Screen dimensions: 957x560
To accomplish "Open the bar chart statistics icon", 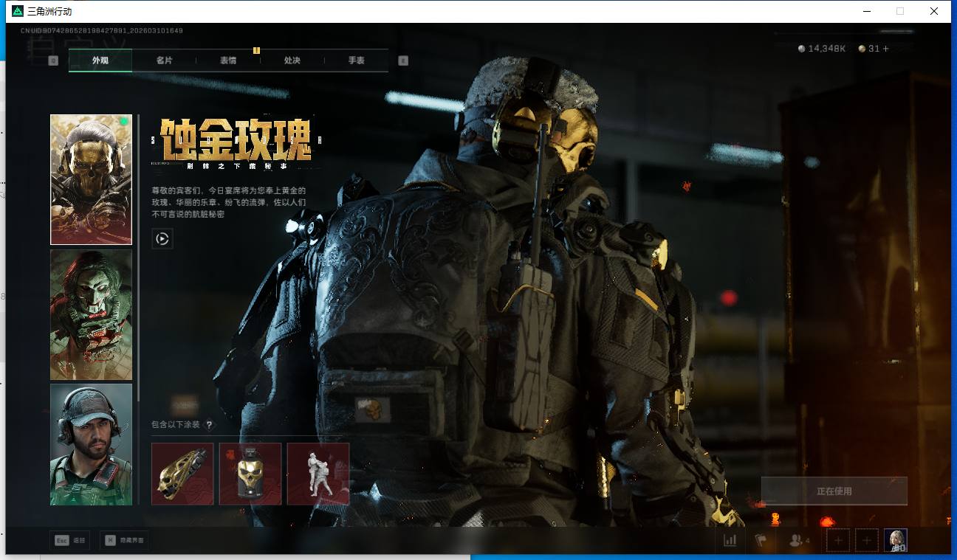I will 730,541.
